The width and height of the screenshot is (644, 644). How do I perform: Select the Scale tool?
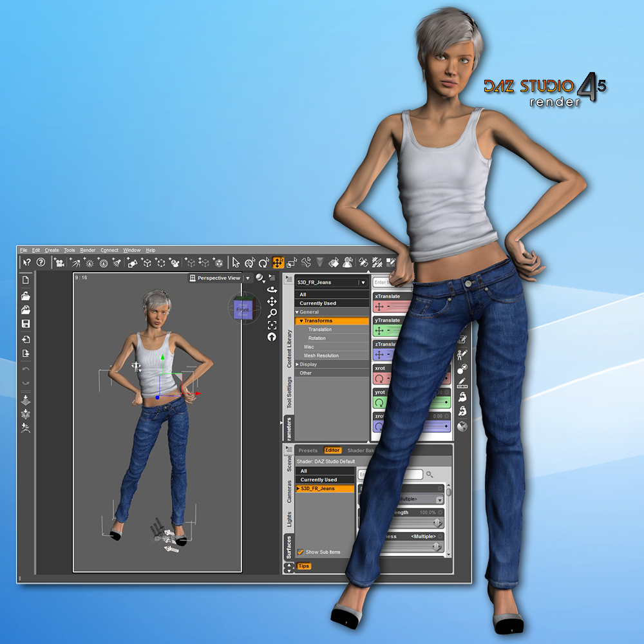pos(292,263)
